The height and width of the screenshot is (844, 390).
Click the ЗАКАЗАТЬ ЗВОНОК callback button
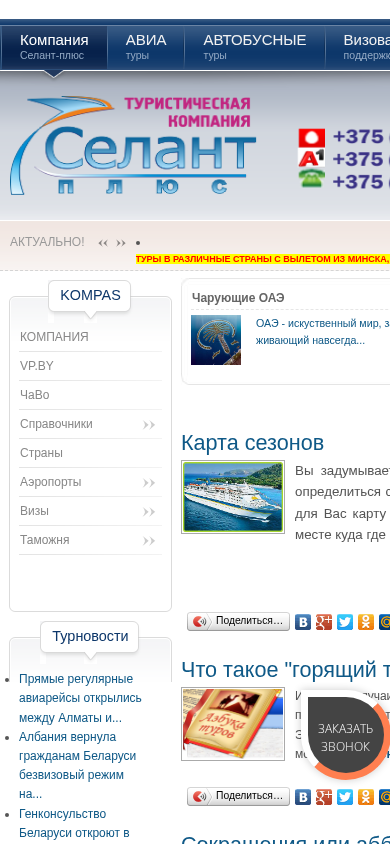(345, 737)
